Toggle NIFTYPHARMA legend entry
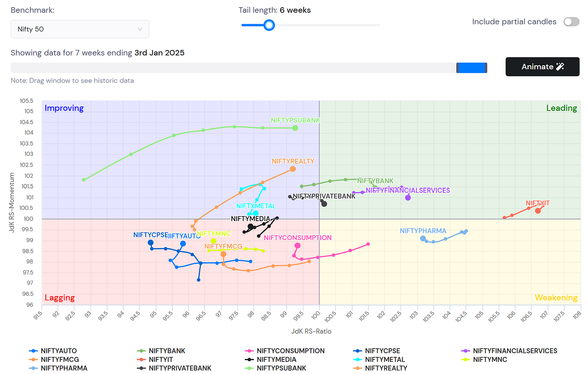 (x=58, y=368)
